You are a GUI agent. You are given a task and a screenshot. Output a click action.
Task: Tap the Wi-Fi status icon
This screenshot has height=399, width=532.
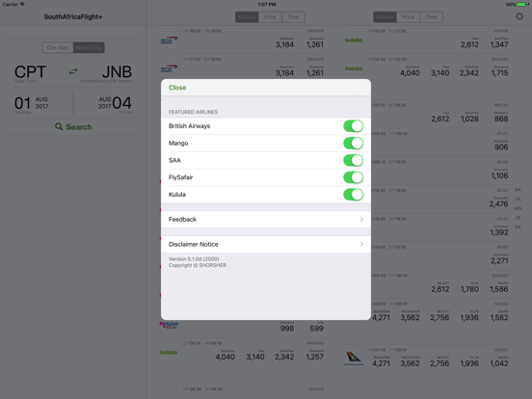(x=22, y=4)
